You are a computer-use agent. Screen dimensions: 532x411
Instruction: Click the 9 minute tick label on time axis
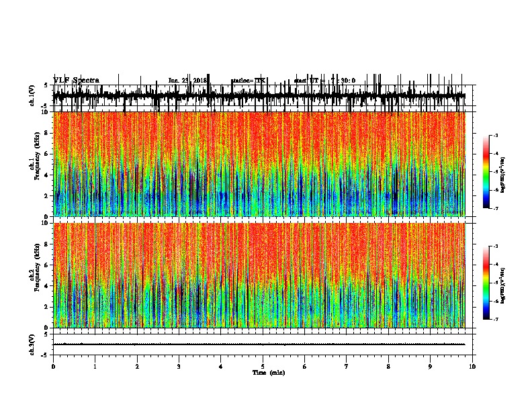pos(430,367)
